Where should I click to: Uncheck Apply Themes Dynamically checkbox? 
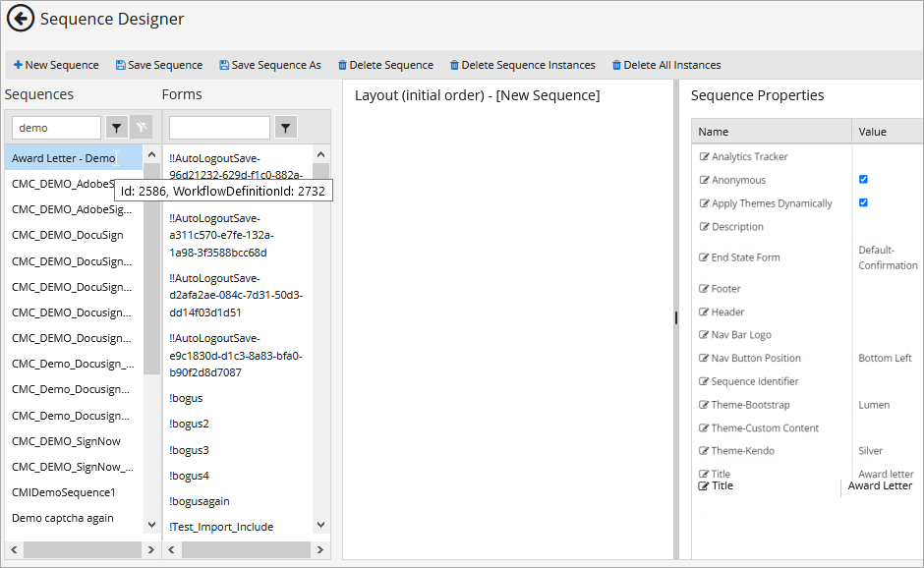pyautogui.click(x=863, y=202)
